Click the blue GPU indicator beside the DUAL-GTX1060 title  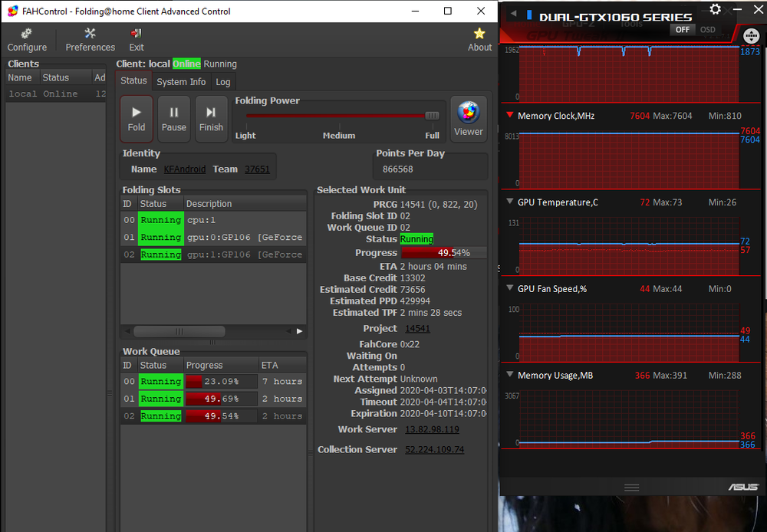pos(528,15)
